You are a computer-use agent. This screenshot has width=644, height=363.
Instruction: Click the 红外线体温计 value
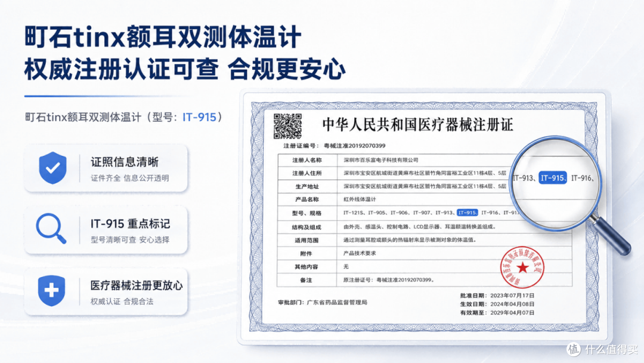pos(360,199)
